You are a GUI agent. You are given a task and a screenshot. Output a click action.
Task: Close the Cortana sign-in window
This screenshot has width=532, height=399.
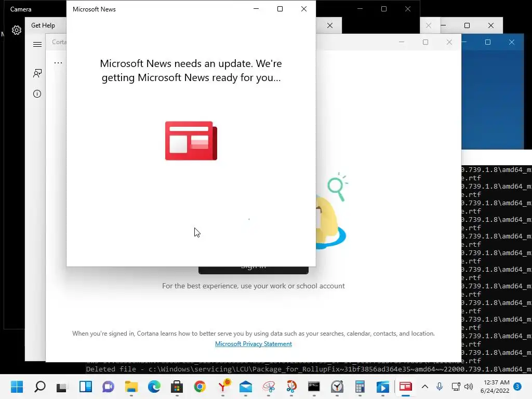[x=449, y=42]
